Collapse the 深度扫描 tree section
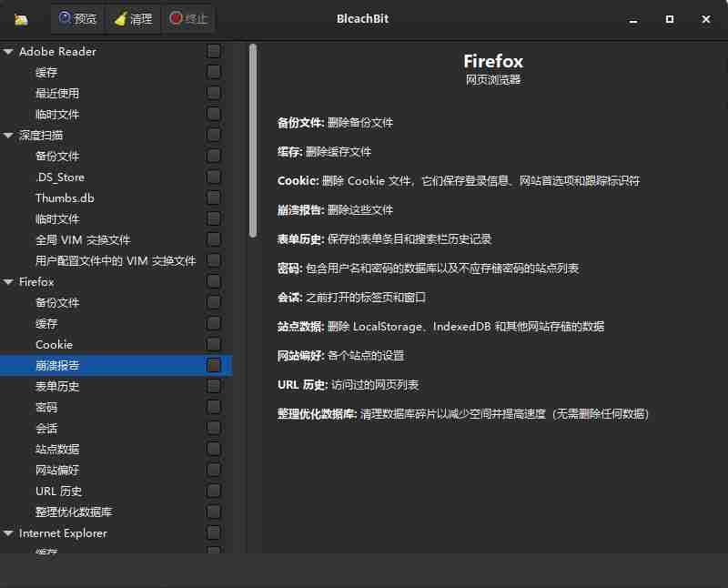Image resolution: width=728 pixels, height=588 pixels. (8, 136)
